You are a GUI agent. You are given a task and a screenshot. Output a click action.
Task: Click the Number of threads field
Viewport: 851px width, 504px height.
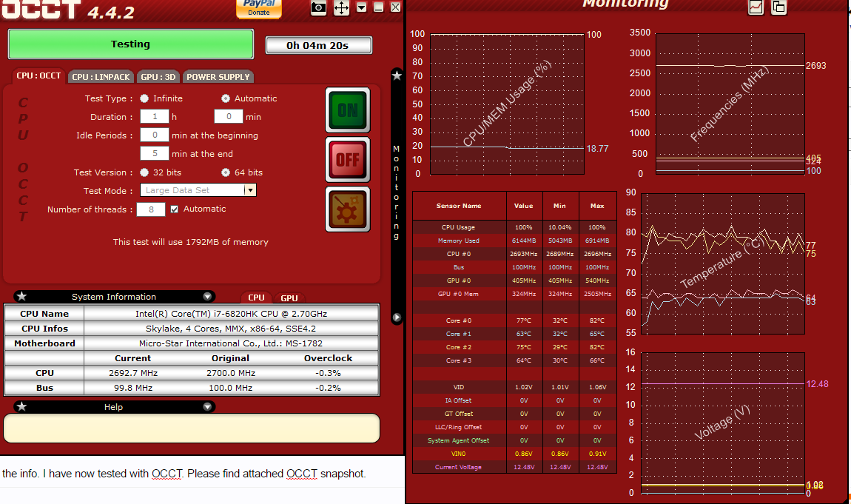(x=151, y=209)
